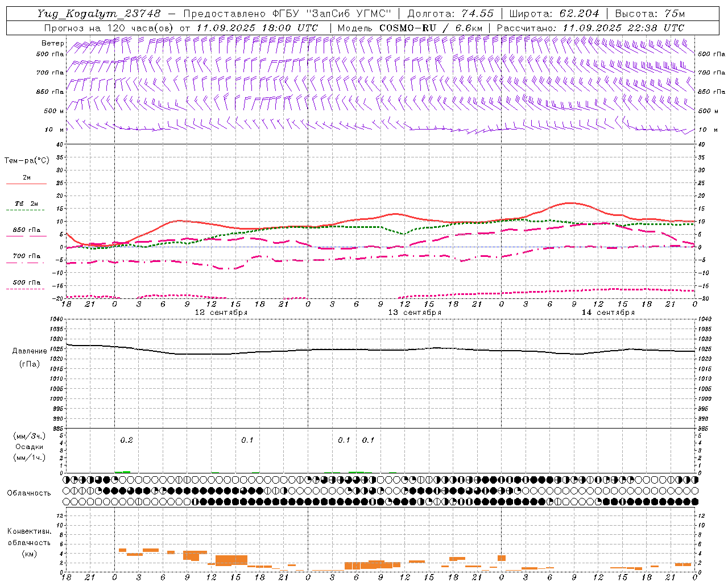Image resolution: width=728 pixels, height=582 pixels.
Task: Click the 13 сентября date label
Action: tap(415, 313)
